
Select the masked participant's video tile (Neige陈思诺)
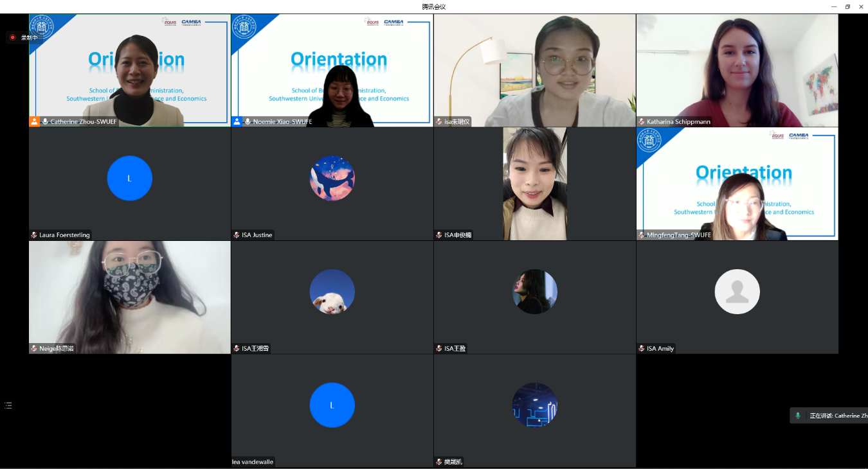129,296
